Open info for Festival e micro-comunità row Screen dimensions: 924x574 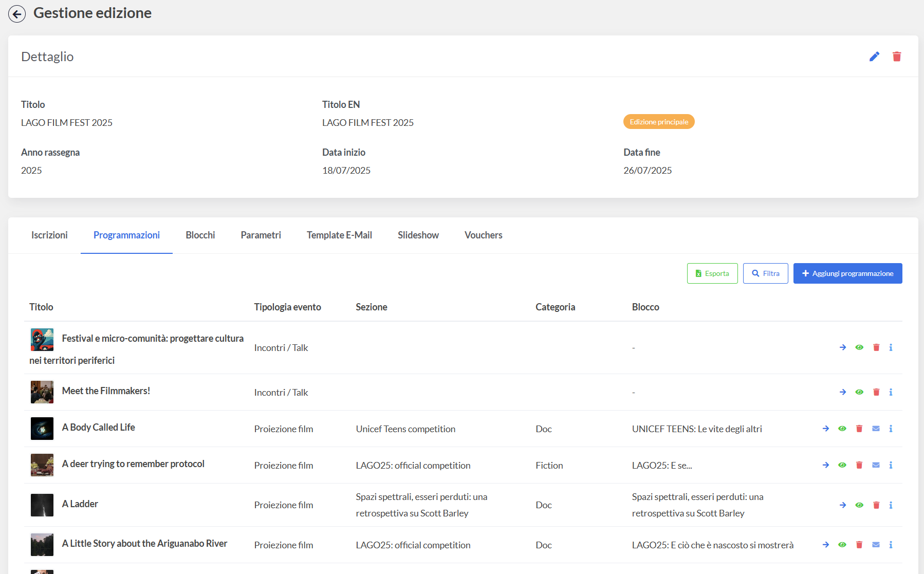click(x=891, y=347)
